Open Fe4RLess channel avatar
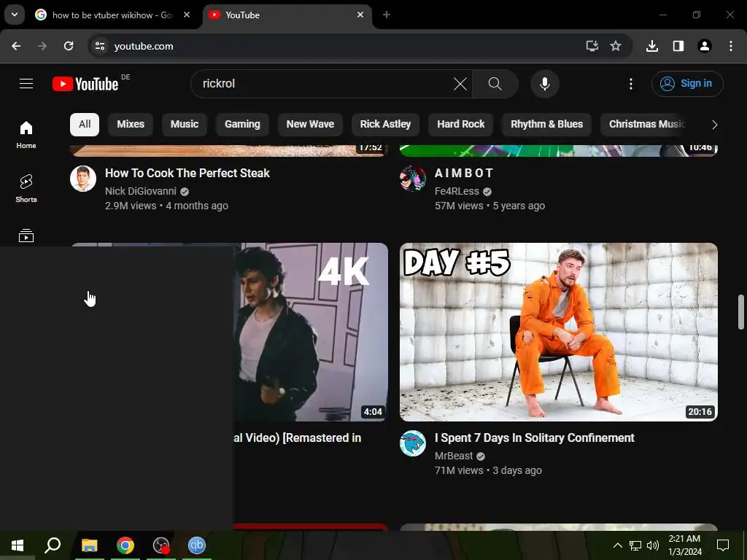 point(413,179)
